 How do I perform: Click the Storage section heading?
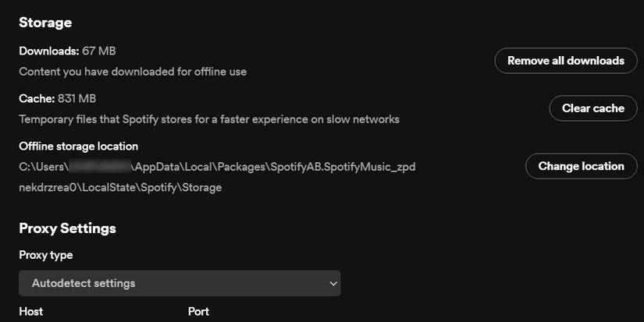coord(45,23)
